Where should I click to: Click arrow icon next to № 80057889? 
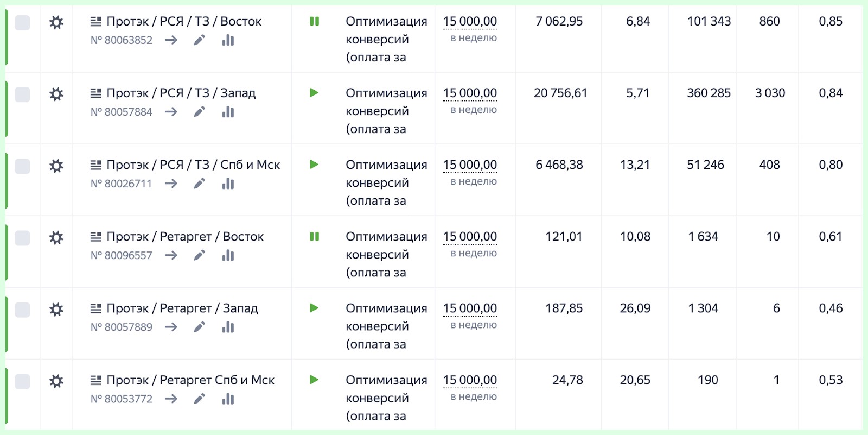(171, 327)
